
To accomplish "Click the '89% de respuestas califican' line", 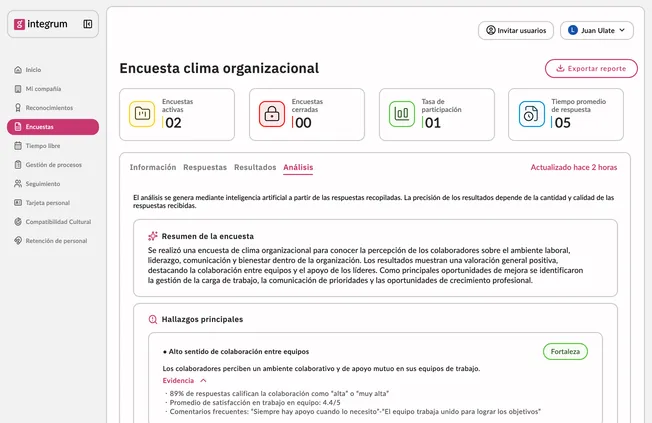I will point(279,393).
